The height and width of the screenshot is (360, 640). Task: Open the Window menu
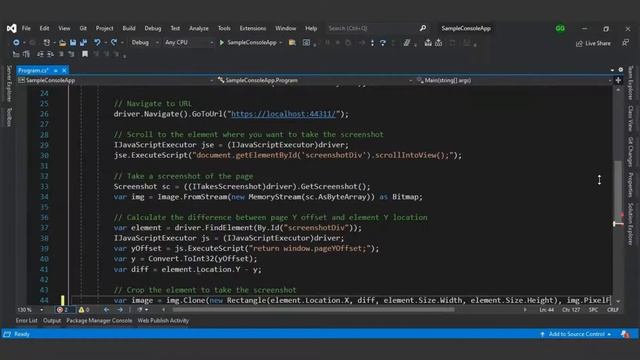285,28
